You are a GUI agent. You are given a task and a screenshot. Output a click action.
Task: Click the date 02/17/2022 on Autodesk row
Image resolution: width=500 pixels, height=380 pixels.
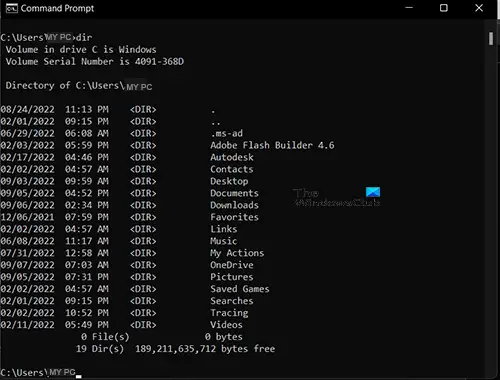pos(27,157)
